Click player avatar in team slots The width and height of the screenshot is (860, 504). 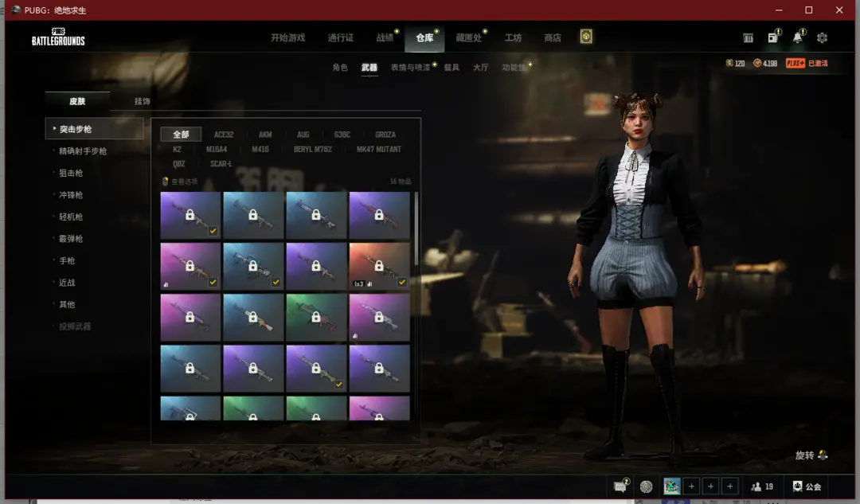672,486
